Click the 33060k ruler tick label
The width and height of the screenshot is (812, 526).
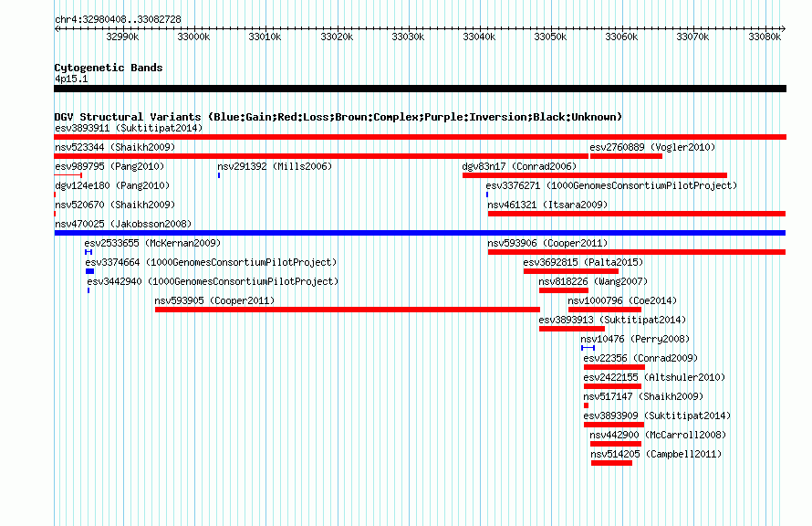pyautogui.click(x=621, y=37)
